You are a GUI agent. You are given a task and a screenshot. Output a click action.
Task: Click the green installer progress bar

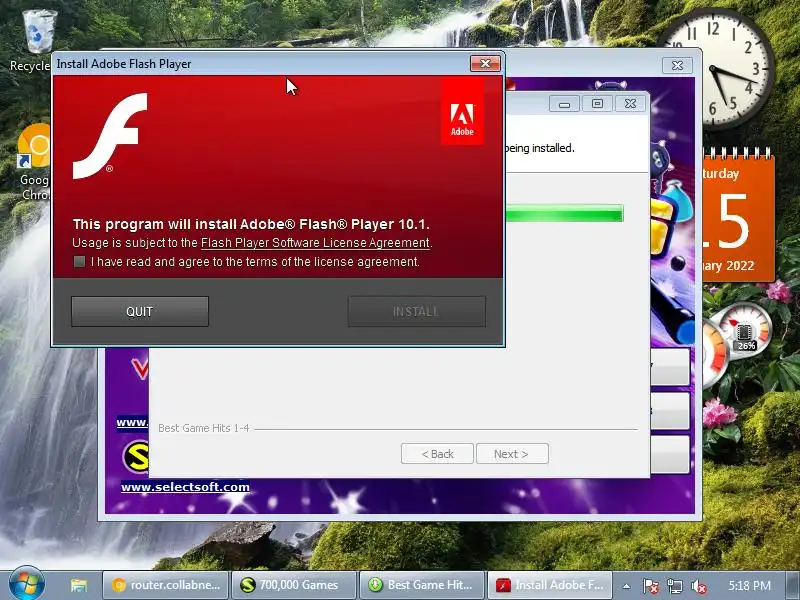564,213
